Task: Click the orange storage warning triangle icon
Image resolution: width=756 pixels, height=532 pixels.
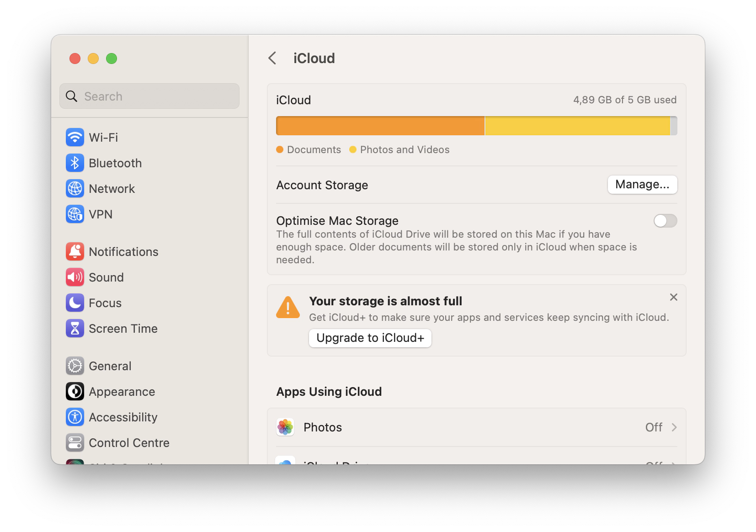Action: coord(288,308)
